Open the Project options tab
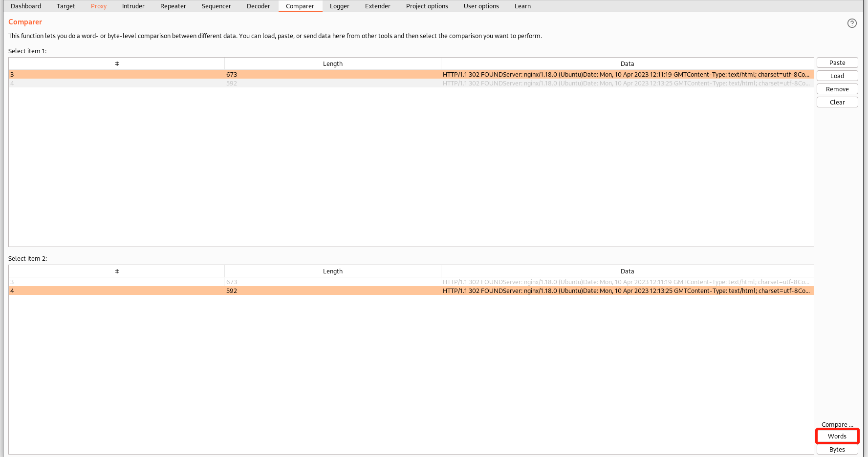 427,6
